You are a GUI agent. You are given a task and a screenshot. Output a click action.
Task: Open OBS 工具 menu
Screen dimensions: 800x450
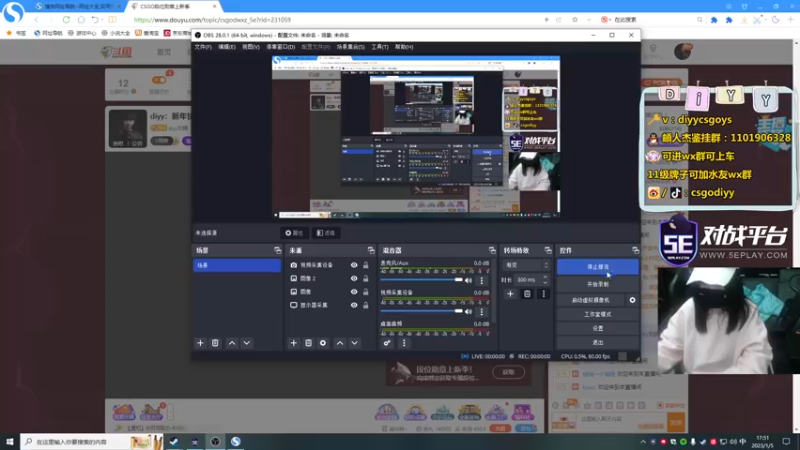[380, 47]
